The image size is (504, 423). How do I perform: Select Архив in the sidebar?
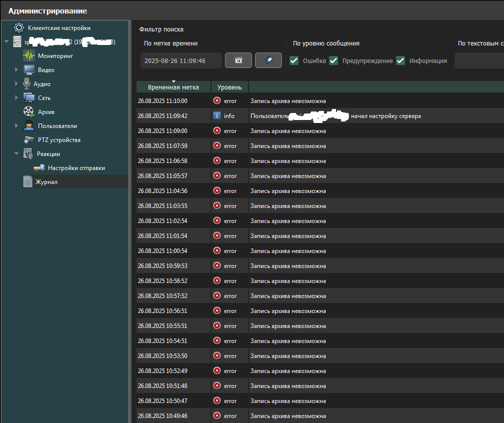point(46,112)
